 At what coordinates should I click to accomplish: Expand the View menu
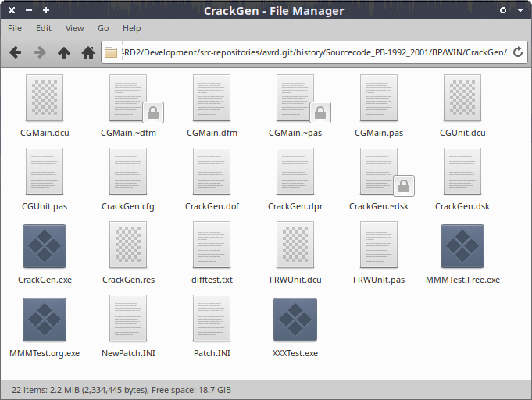pyautogui.click(x=74, y=28)
